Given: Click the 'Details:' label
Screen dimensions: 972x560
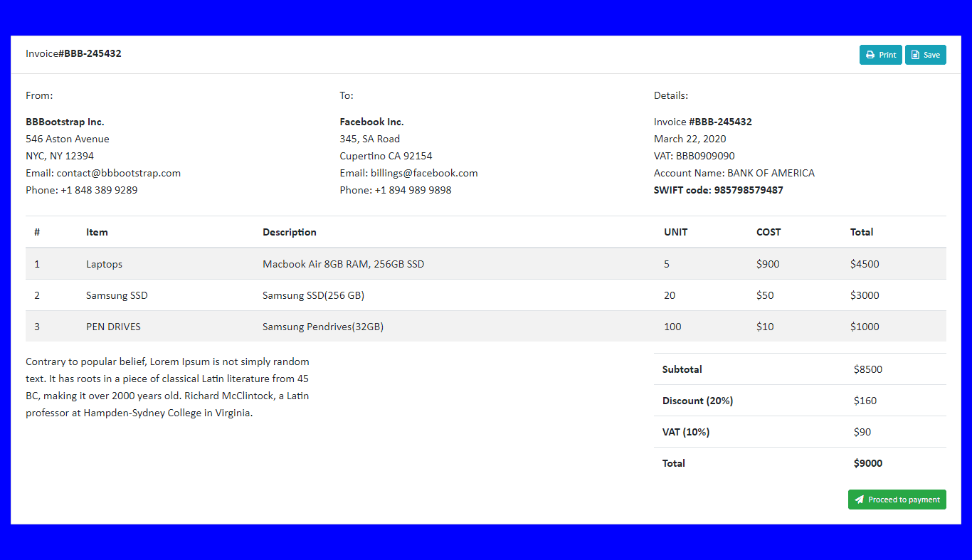Looking at the screenshot, I should [671, 95].
